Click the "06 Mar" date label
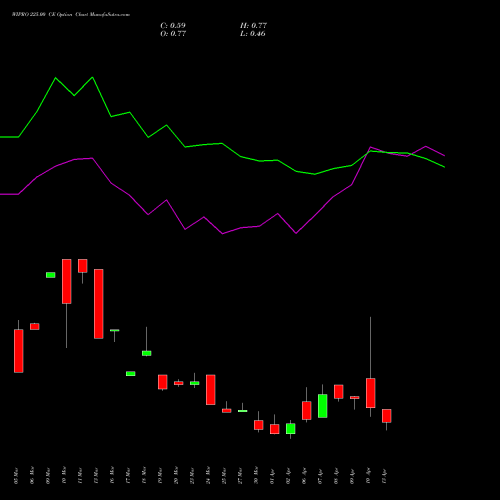Screen dimensions: 500x500 32,476
